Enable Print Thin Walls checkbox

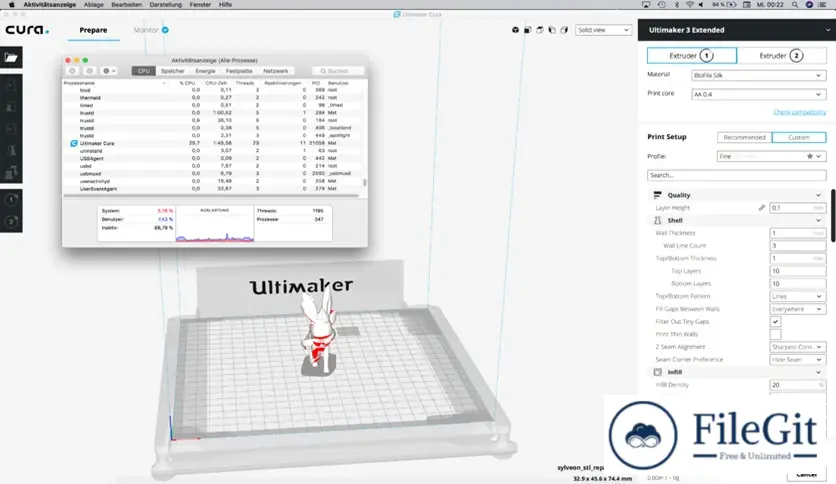click(x=775, y=334)
